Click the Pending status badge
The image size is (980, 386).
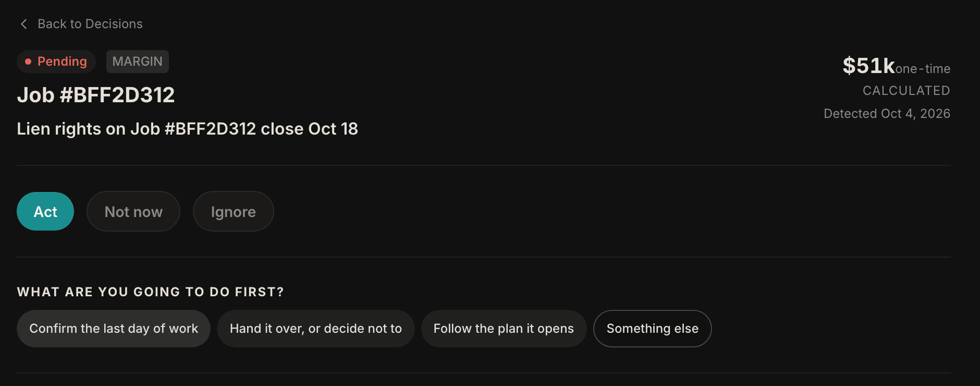(x=56, y=62)
